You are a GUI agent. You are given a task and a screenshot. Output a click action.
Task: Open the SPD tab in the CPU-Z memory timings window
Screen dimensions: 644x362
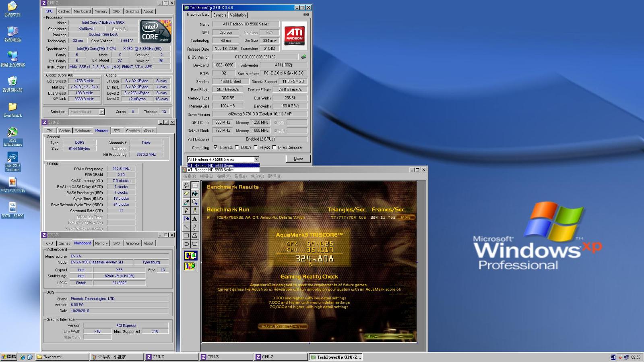pyautogui.click(x=117, y=131)
